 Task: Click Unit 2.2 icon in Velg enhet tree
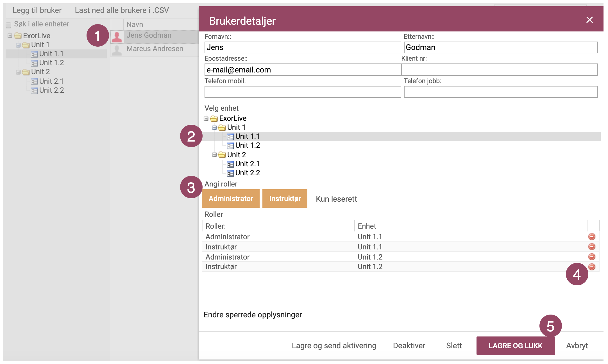click(230, 173)
